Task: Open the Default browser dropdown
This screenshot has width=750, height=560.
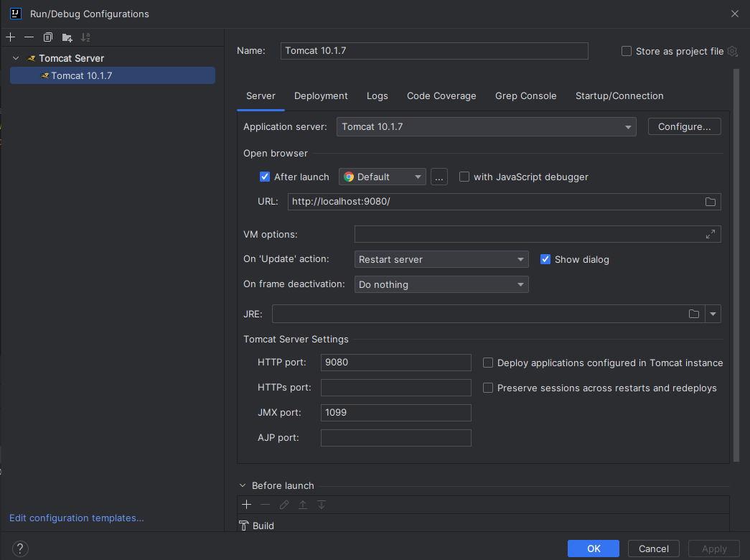Action: (x=382, y=177)
